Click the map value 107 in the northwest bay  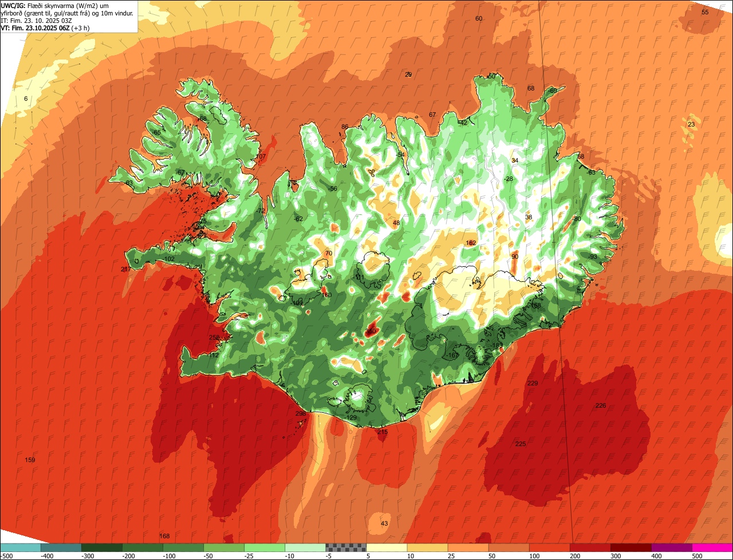click(x=261, y=156)
